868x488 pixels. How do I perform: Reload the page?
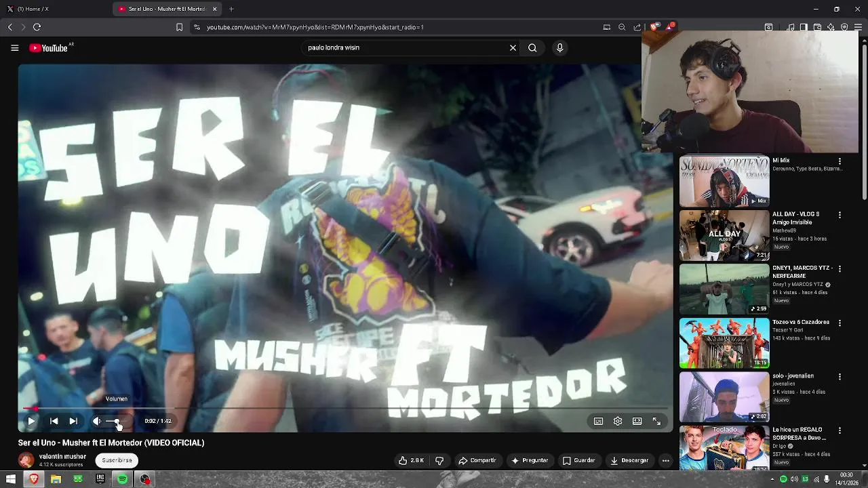(37, 27)
